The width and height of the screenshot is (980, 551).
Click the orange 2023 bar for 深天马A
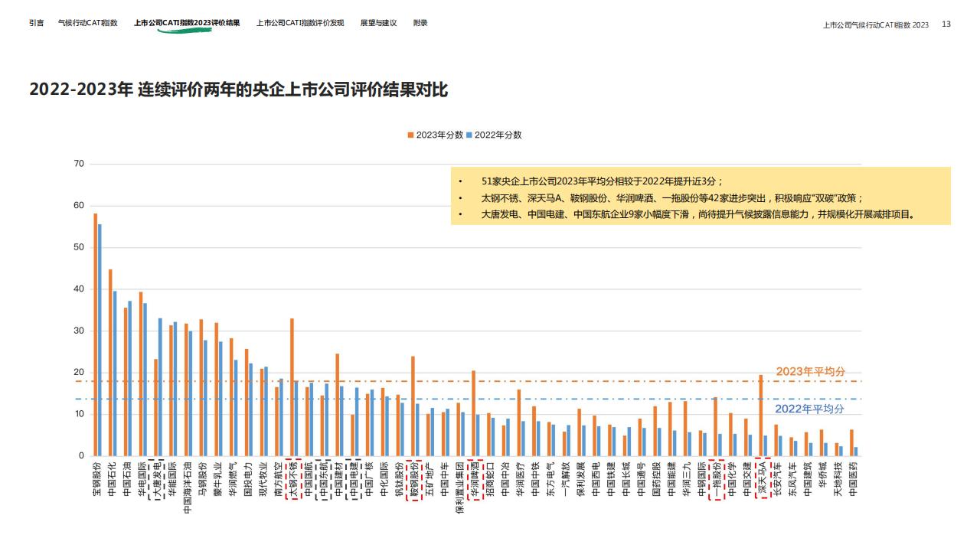click(x=760, y=416)
